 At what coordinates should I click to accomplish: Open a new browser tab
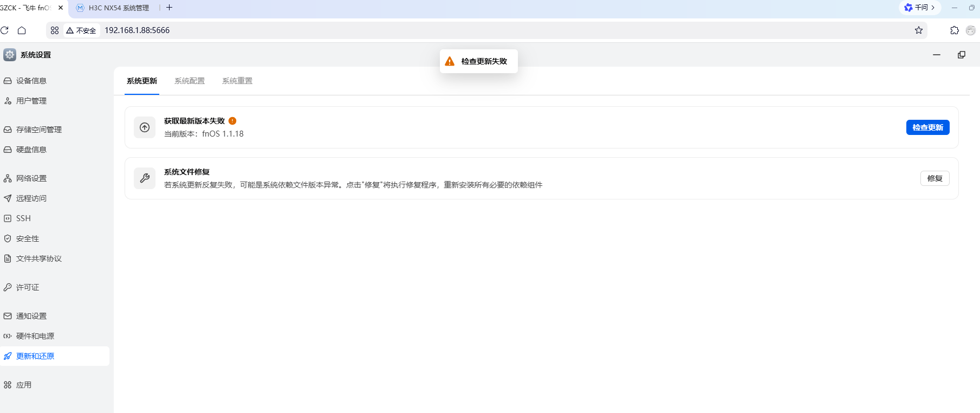[x=169, y=8]
